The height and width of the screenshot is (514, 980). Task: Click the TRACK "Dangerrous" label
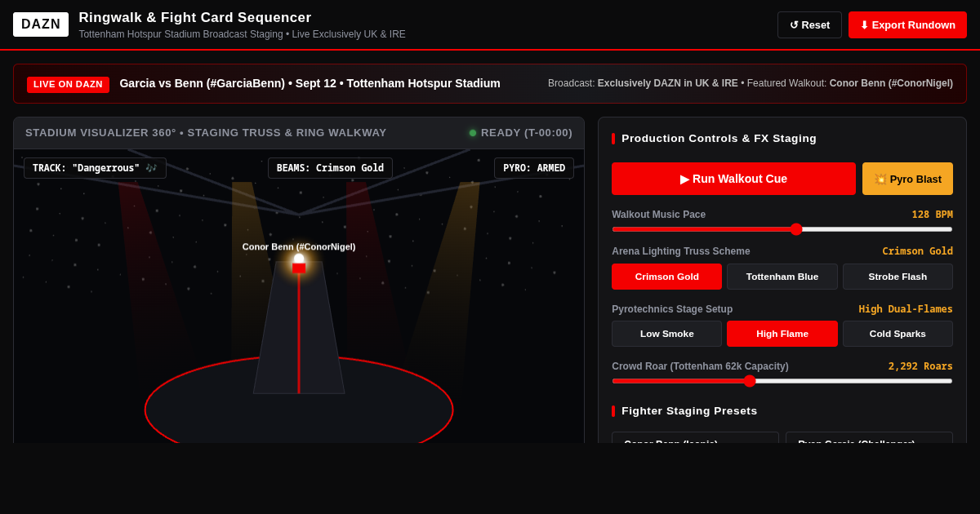(x=95, y=168)
